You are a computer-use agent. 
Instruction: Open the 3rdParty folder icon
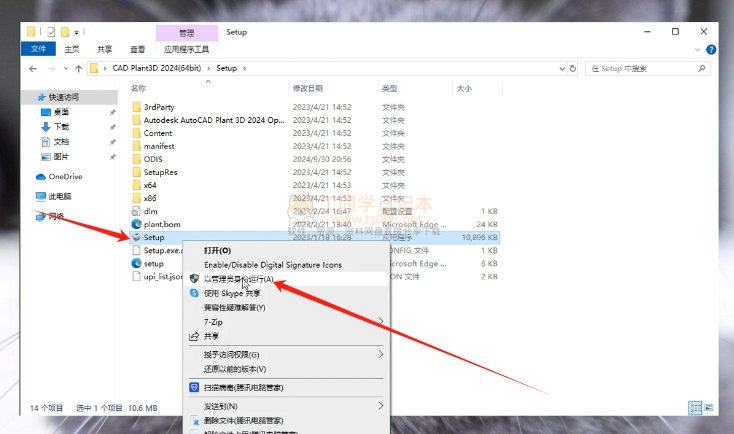click(136, 107)
